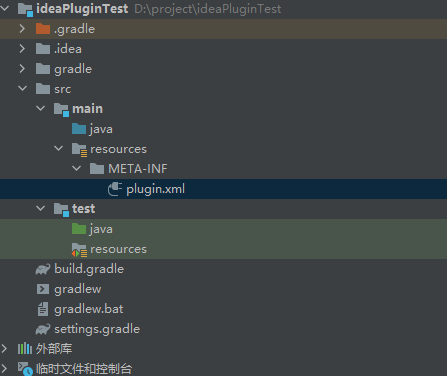The height and width of the screenshot is (376, 447).
Task: Select the plugin.xml file name
Action: coord(155,189)
